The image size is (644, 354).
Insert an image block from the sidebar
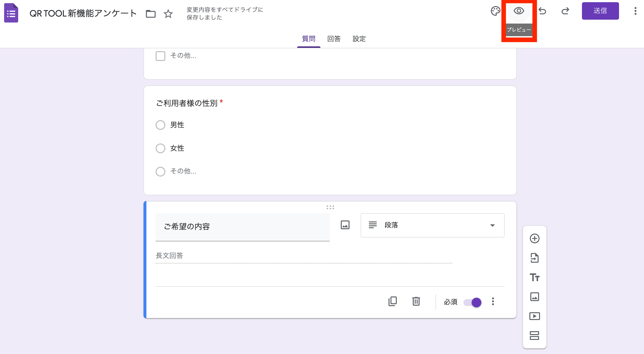535,297
